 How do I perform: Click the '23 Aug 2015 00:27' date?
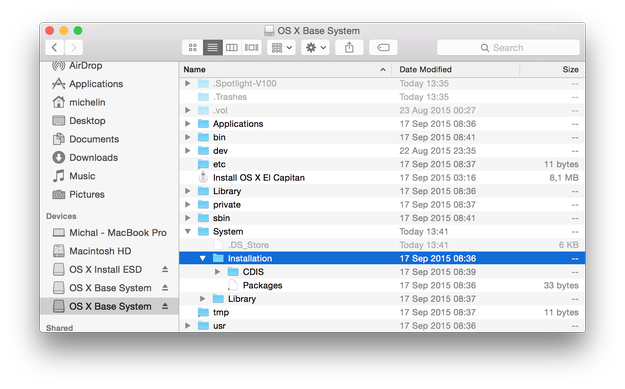(x=438, y=110)
